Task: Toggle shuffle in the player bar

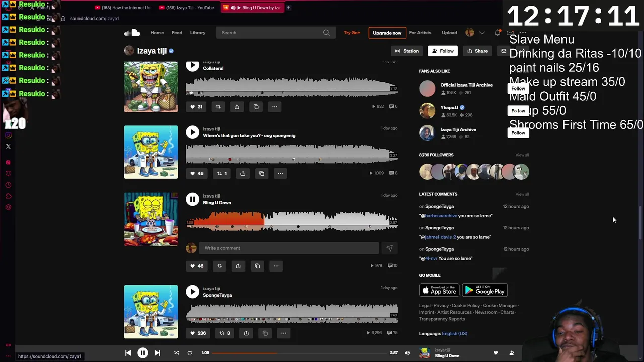Action: pos(176,353)
